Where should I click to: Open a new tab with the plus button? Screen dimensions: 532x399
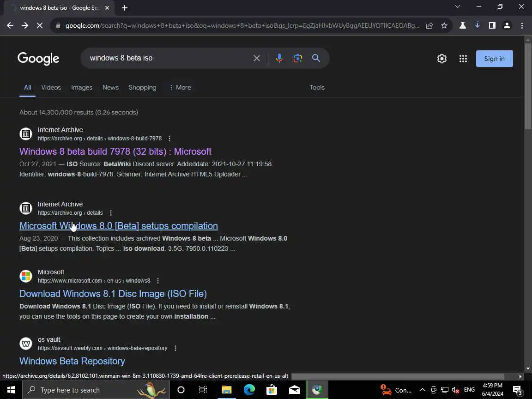125,8
